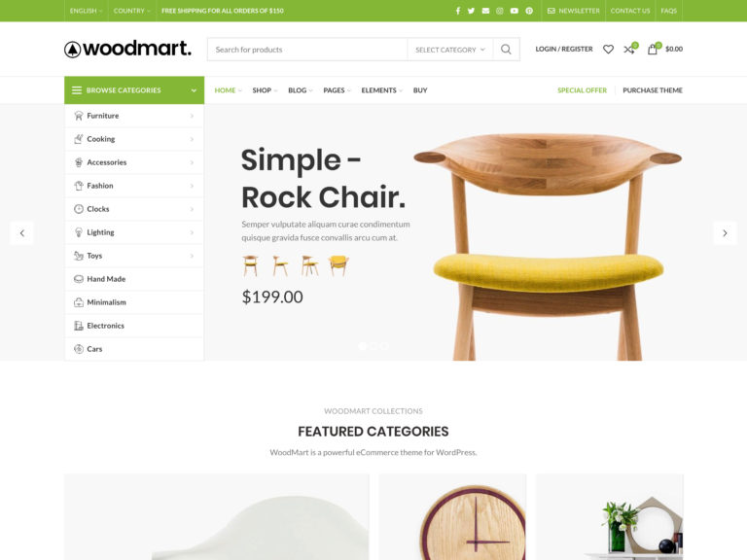Open the Instagram social icon

[x=500, y=11]
